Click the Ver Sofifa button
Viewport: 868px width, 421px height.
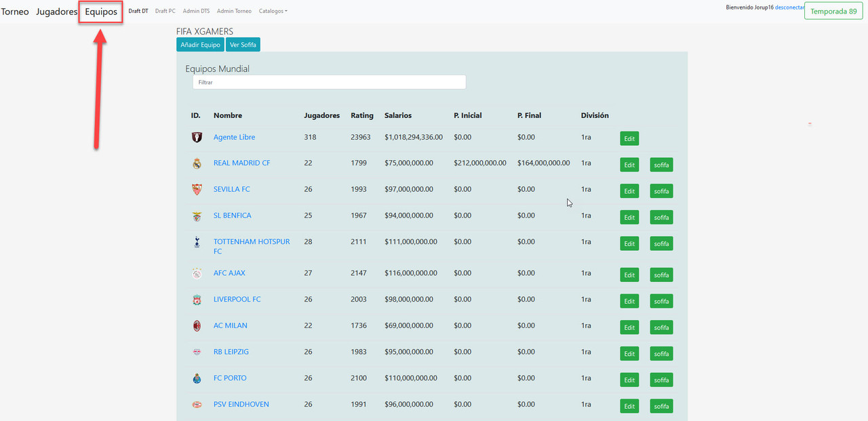click(x=243, y=45)
